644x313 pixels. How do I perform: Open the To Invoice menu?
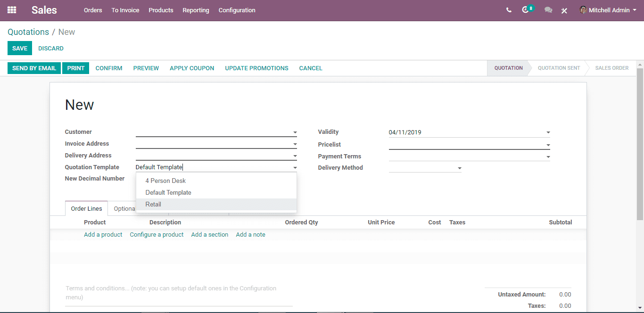click(125, 10)
